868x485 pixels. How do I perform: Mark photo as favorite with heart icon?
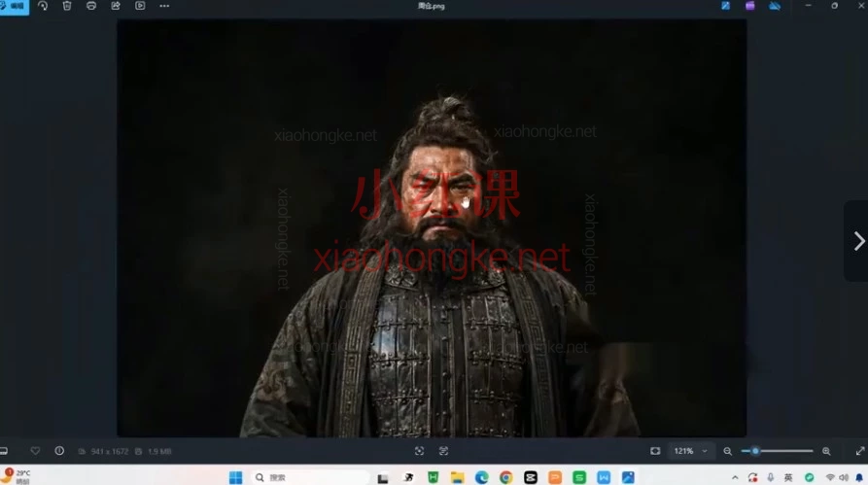[35, 451]
